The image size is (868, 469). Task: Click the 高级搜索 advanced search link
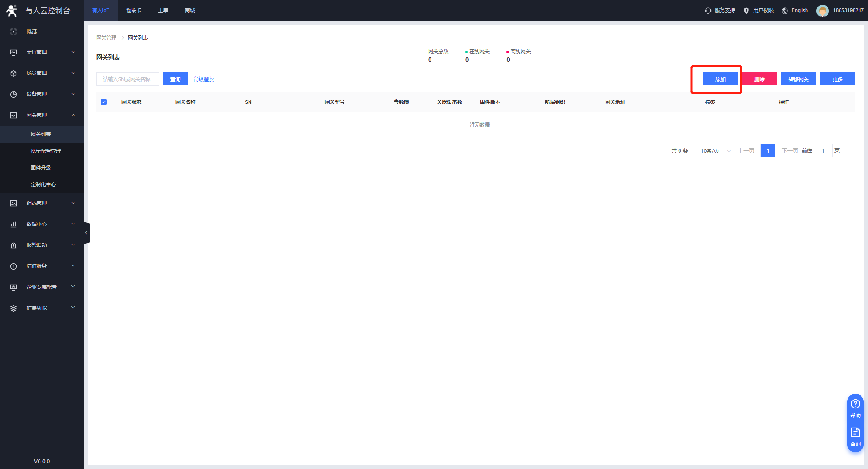point(203,79)
